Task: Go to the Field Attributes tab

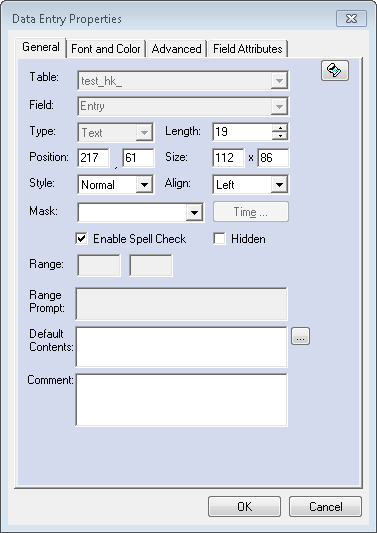Action: pos(248,49)
